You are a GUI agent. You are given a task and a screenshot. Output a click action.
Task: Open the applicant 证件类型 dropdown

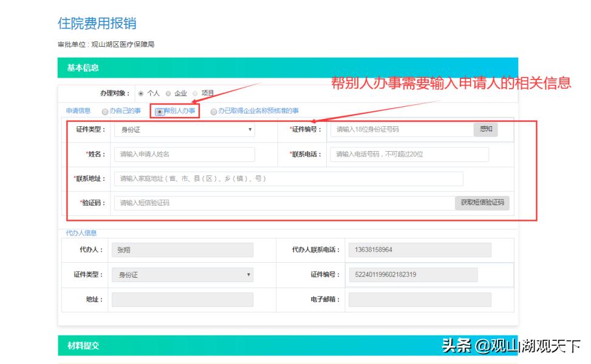click(184, 129)
